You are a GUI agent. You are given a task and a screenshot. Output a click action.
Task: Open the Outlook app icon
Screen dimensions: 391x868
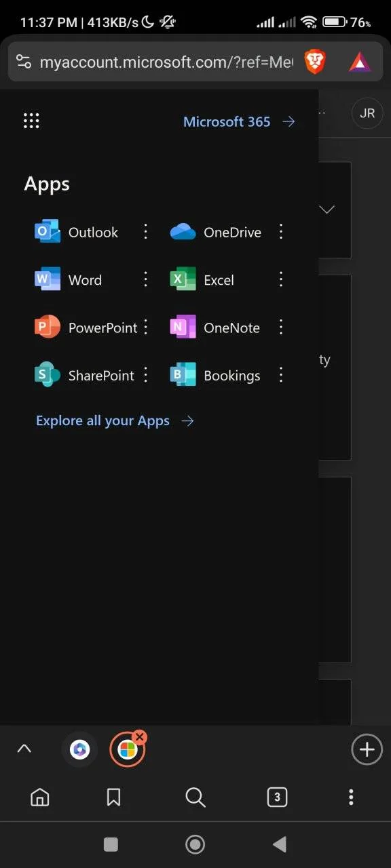(48, 232)
